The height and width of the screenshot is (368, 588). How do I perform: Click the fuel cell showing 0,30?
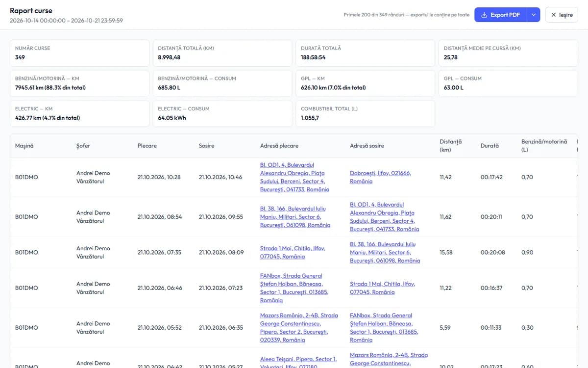coord(527,328)
